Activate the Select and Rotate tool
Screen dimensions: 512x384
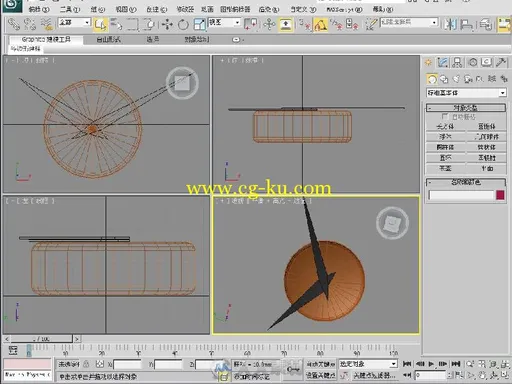(x=183, y=24)
